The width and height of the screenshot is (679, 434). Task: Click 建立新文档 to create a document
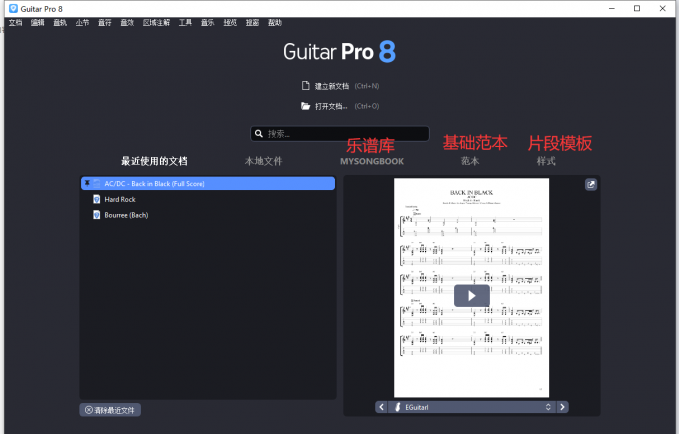pyautogui.click(x=332, y=86)
